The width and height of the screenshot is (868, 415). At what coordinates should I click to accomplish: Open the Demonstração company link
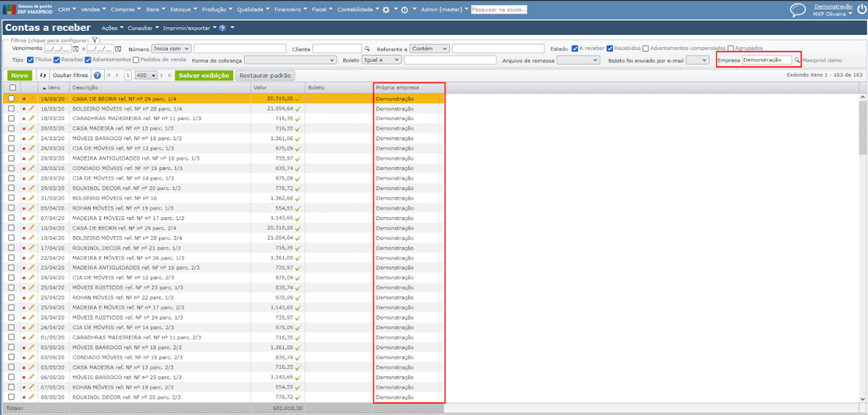(x=832, y=6)
